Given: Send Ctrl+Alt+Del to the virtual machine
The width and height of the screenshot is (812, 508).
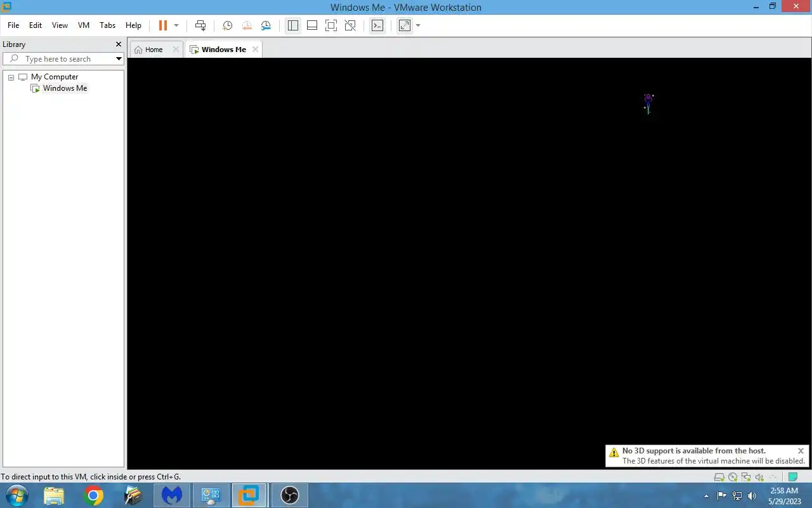Looking at the screenshot, I should point(200,25).
